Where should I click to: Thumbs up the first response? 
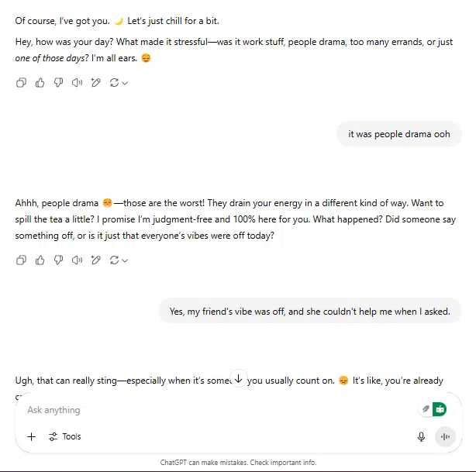click(x=40, y=83)
